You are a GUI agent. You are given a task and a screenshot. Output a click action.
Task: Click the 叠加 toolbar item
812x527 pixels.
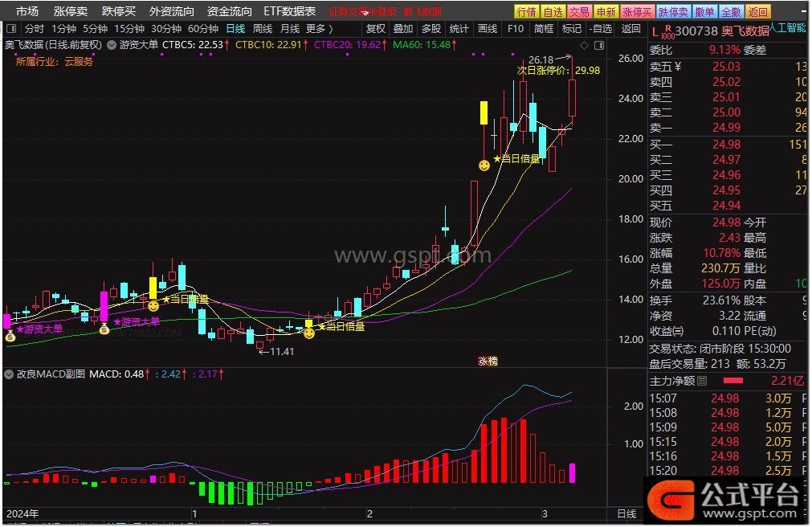tap(403, 29)
